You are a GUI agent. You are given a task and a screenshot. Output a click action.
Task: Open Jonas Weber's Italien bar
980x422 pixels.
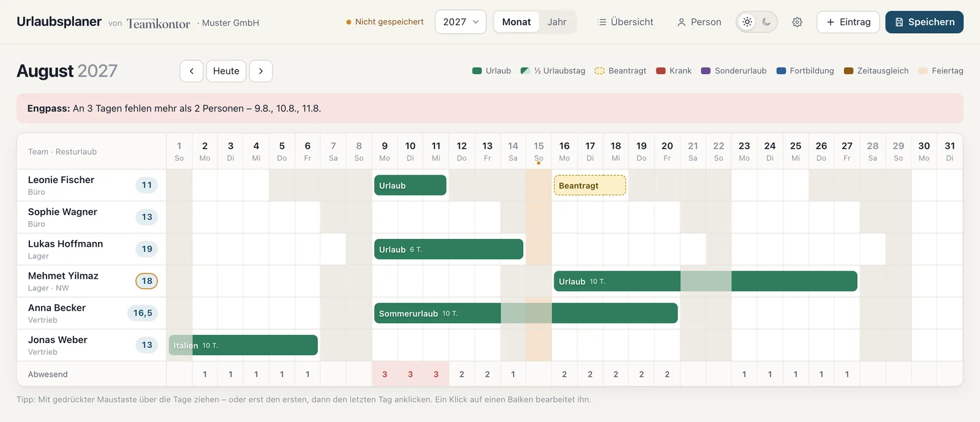(243, 345)
